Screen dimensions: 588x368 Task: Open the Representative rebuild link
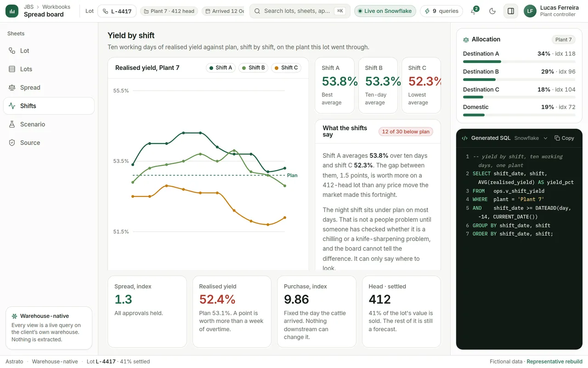click(x=554, y=362)
